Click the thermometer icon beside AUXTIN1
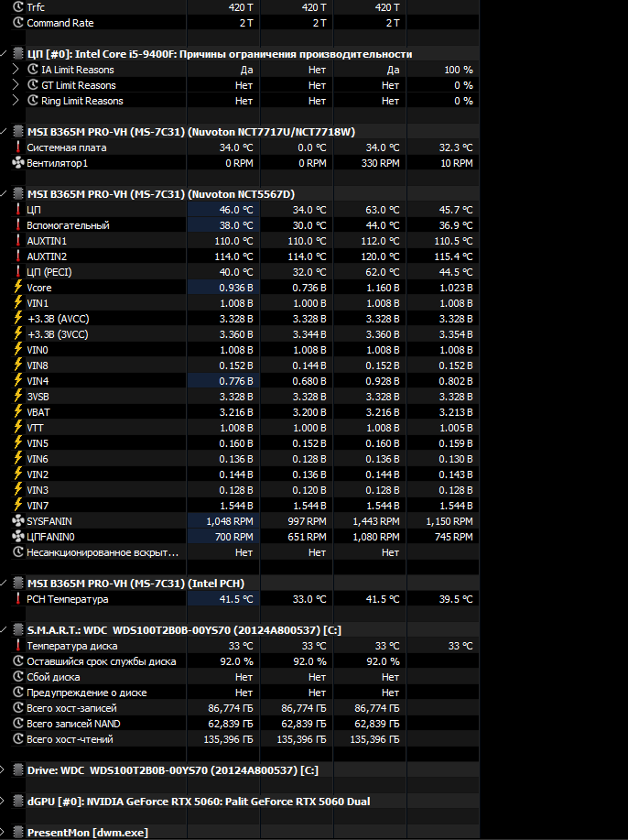628x840 pixels. 18,241
